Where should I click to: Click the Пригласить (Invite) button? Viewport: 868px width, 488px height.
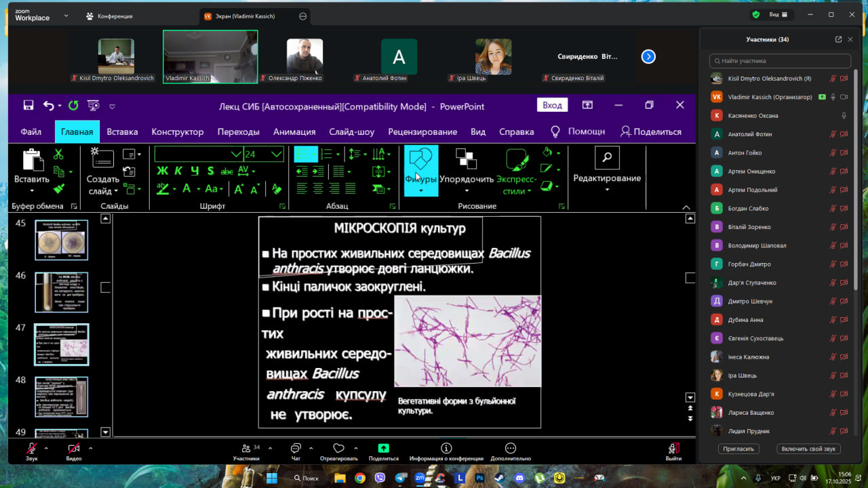pos(738,449)
